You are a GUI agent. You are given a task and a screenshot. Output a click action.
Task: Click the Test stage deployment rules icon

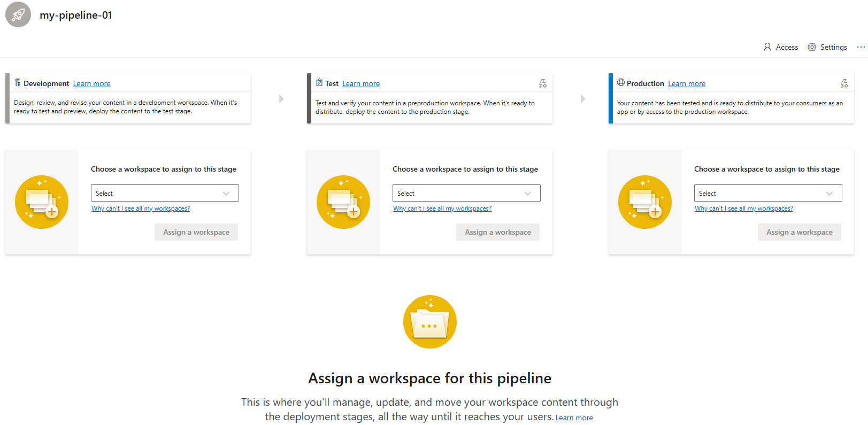(542, 83)
